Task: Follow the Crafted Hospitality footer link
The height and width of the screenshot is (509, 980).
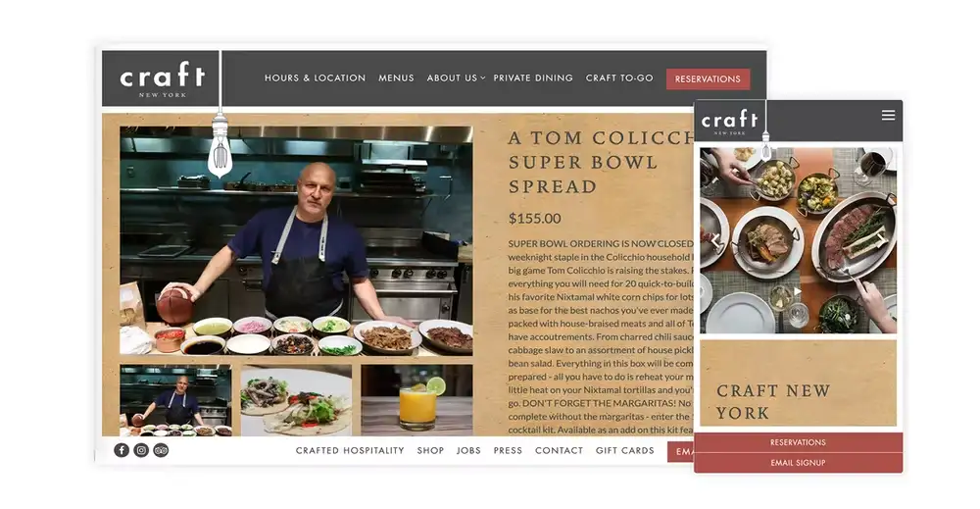Action: 350,450
